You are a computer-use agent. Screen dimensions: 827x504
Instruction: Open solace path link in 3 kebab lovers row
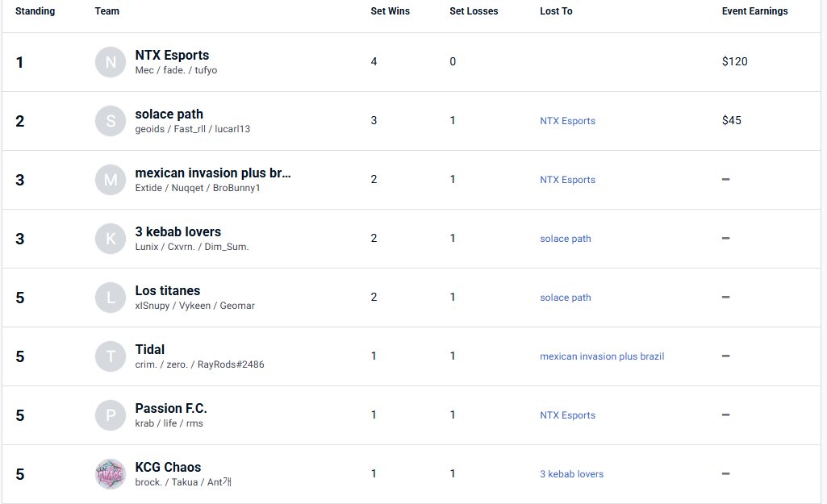click(x=565, y=239)
